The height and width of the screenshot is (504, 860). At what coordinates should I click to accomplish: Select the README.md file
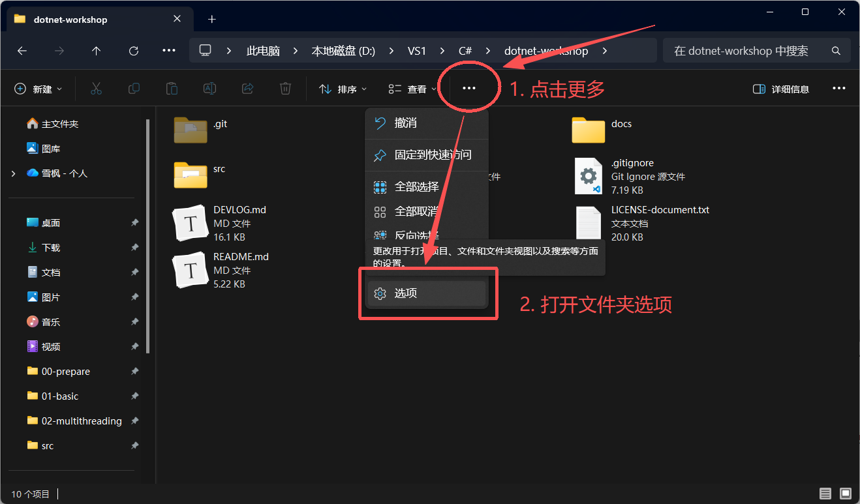(221, 270)
